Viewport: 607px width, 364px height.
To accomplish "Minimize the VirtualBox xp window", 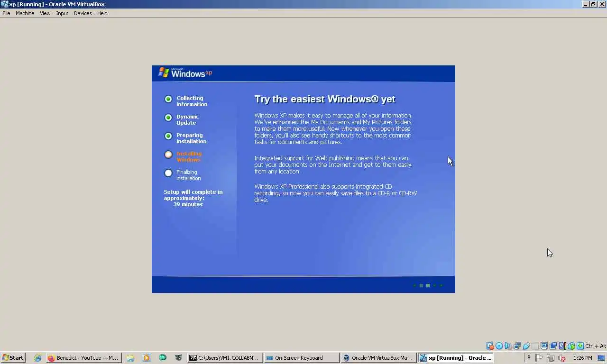I will coord(586,4).
